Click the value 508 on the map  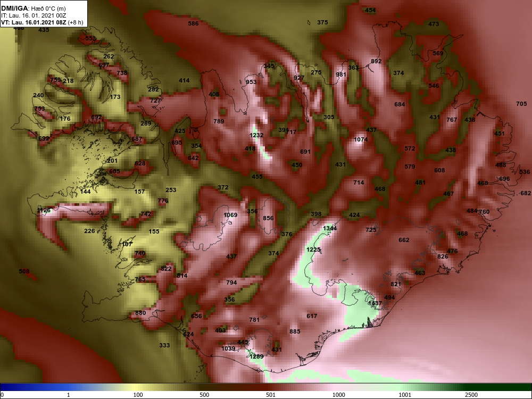click(x=24, y=271)
